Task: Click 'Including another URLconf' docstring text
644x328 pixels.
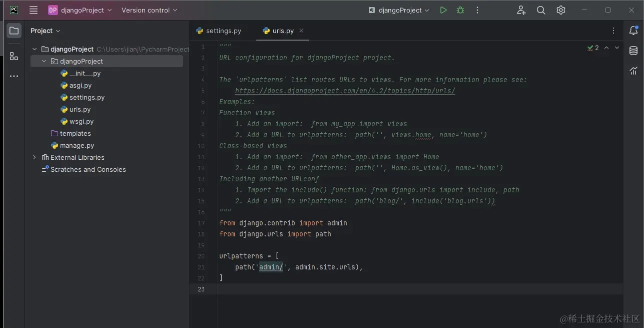Action: (269, 179)
